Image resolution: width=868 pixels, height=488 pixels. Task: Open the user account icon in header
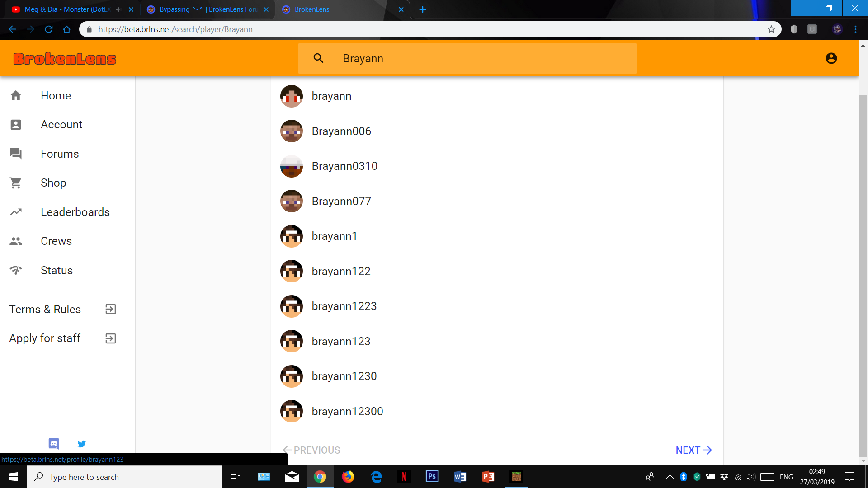(x=831, y=58)
